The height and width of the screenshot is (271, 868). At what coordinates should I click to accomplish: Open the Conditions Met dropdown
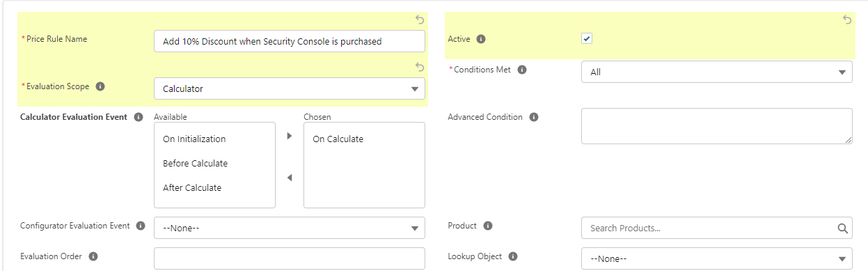[717, 72]
